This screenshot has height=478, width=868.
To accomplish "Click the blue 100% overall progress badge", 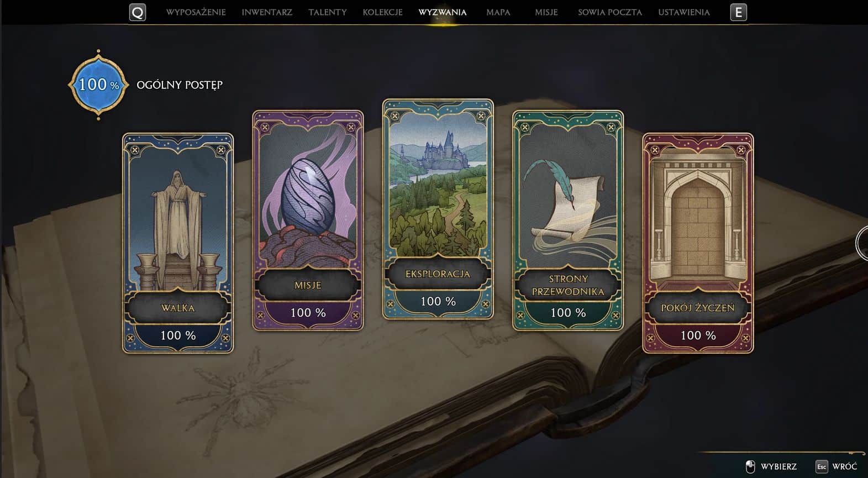I will point(98,85).
